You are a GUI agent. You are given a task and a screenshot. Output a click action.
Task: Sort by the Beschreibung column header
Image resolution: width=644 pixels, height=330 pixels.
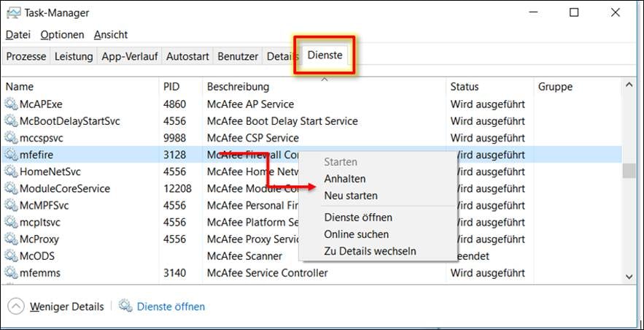[324, 87]
